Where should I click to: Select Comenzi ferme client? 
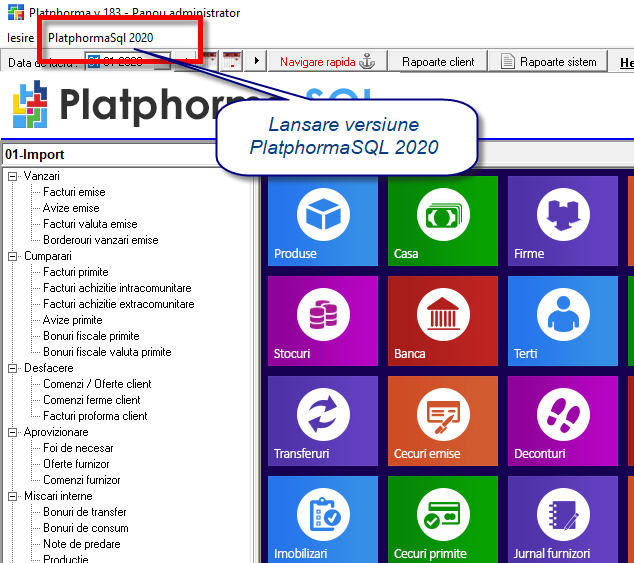pos(92,400)
